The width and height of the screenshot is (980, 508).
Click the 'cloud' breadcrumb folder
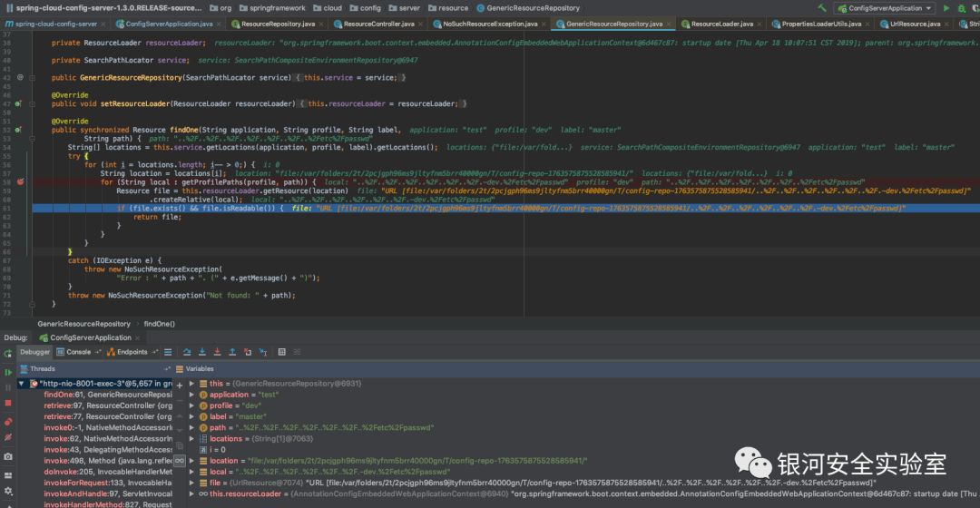pyautogui.click(x=328, y=8)
